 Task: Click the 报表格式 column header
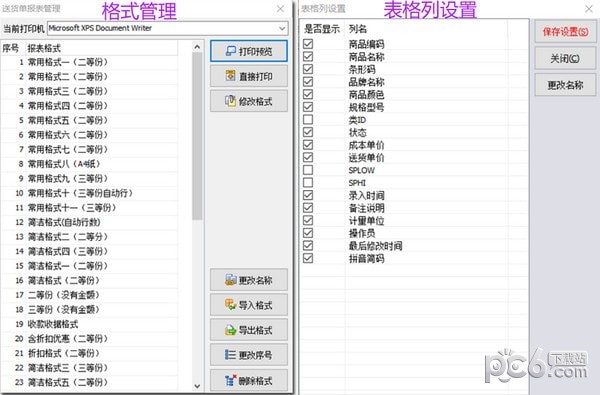[101, 48]
